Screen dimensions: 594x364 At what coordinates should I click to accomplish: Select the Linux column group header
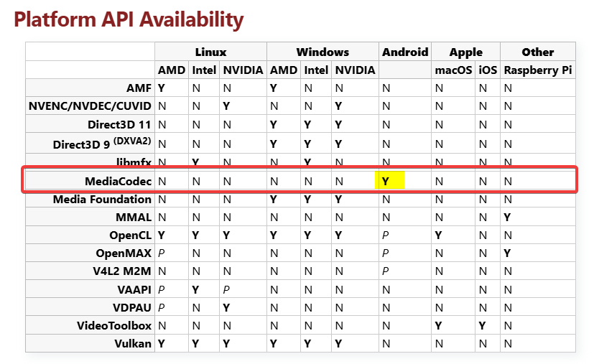(210, 52)
